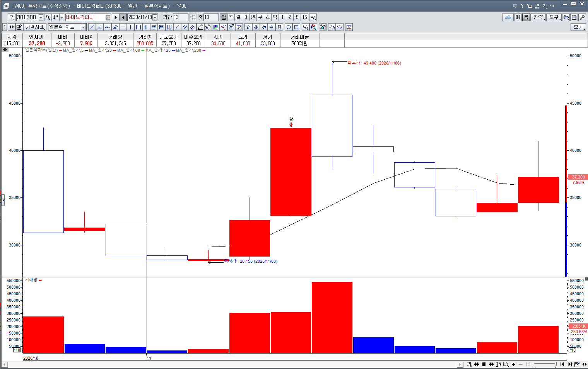Select the 5 interval button
Viewport: 588px width, 369px height.
[x=297, y=17]
